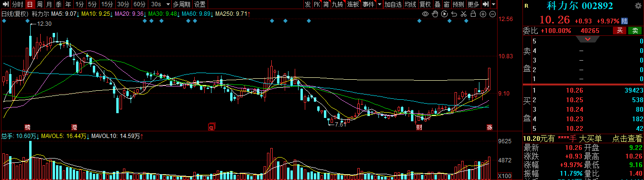The height and width of the screenshot is (180, 644).
Task: Expand the dropdown arrow next to 事件
Action: (379, 4)
